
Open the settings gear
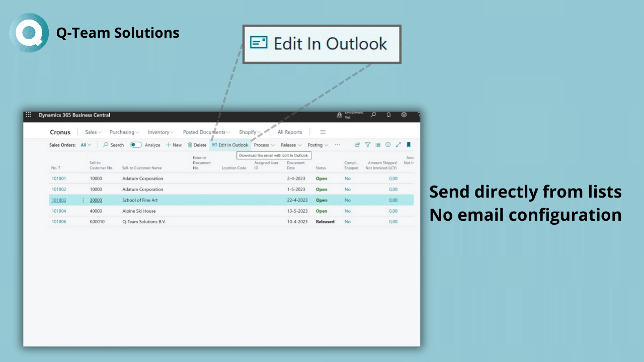coord(404,115)
